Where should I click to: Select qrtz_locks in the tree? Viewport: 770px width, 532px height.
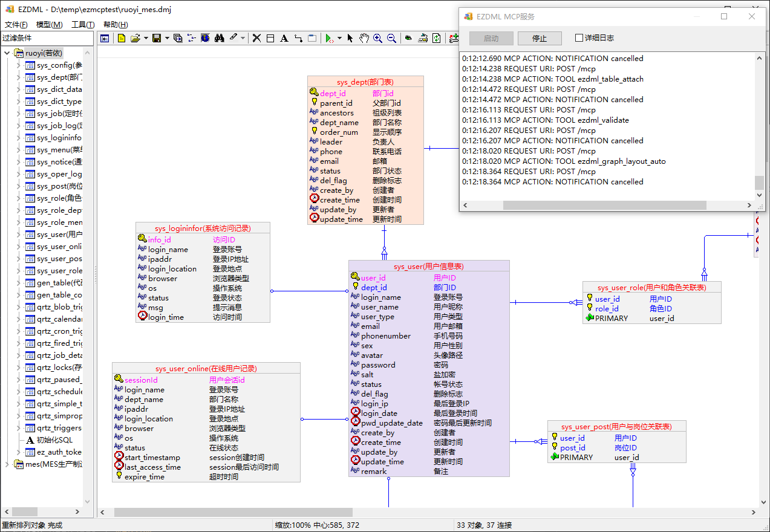pyautogui.click(x=59, y=368)
